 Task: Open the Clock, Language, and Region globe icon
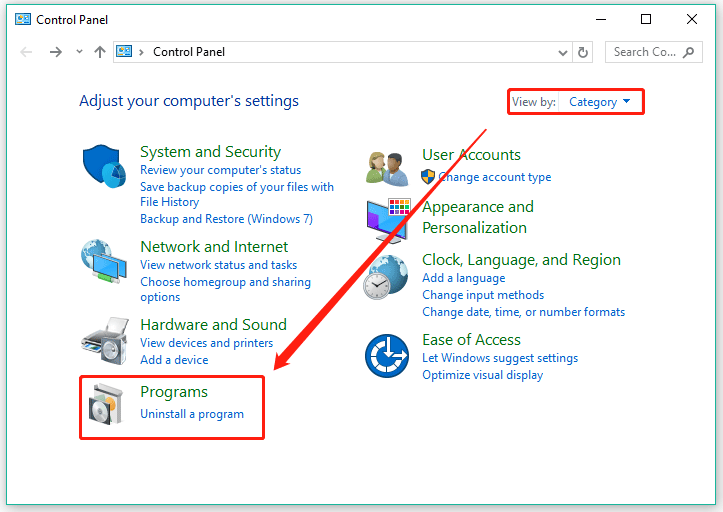coord(385,277)
